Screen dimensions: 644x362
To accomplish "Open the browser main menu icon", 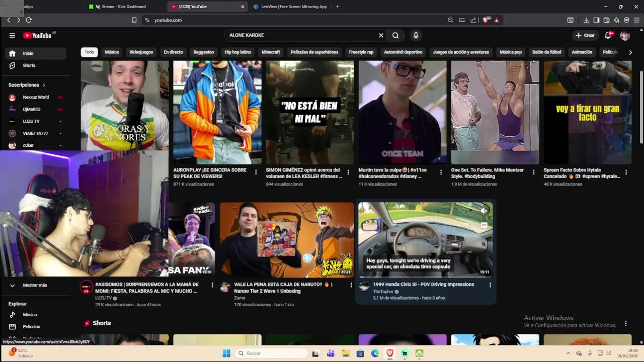I will (636, 20).
